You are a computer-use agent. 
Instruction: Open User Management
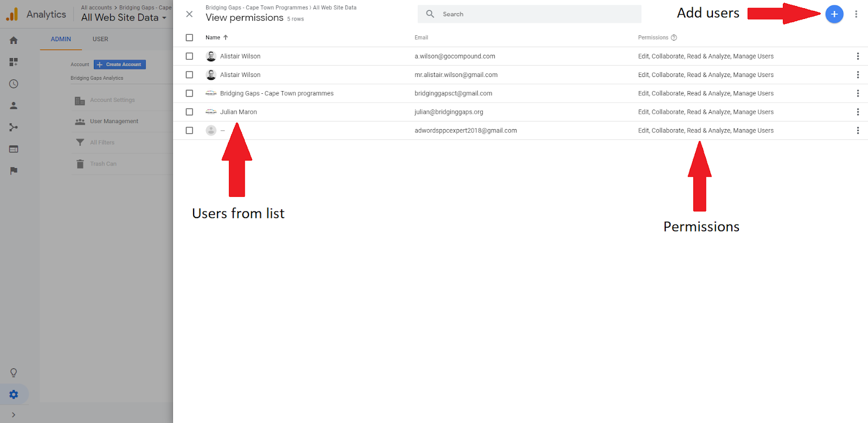(114, 121)
